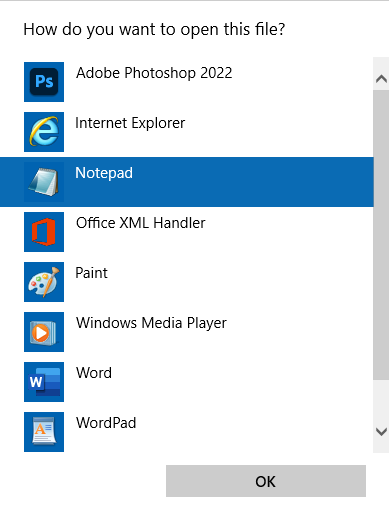The image size is (389, 521).
Task: Click the Internet Explorer icon
Action: (x=44, y=132)
